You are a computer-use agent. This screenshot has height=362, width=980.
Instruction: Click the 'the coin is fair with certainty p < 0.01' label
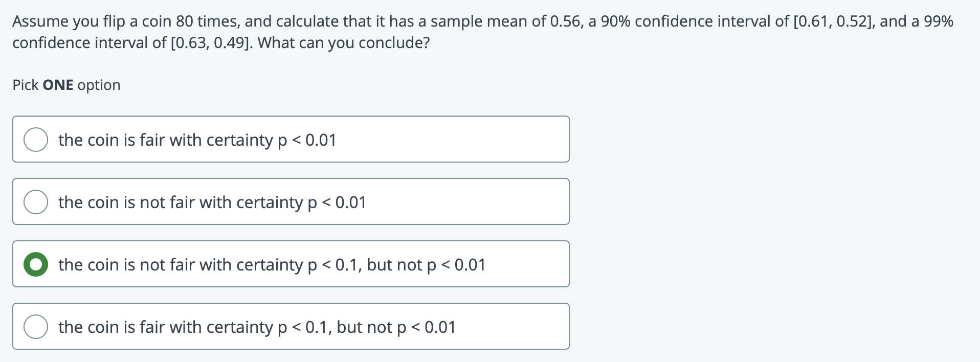click(x=197, y=140)
